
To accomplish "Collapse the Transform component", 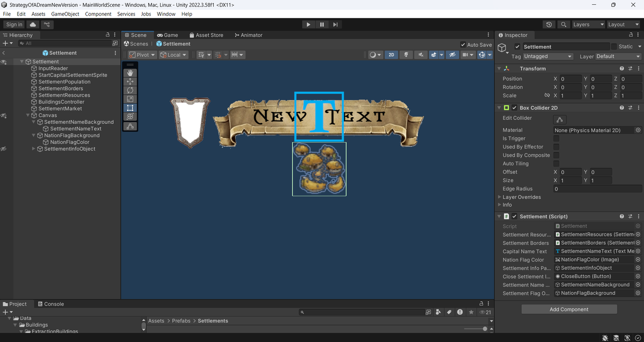I will 499,69.
